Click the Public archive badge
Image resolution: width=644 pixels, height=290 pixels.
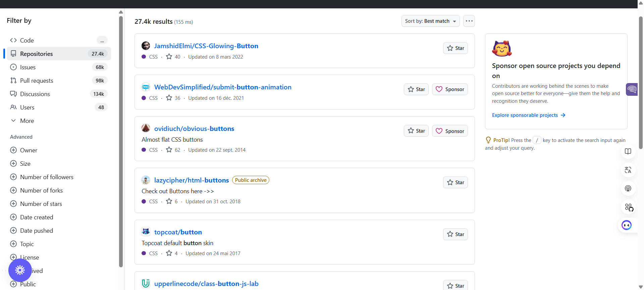251,180
